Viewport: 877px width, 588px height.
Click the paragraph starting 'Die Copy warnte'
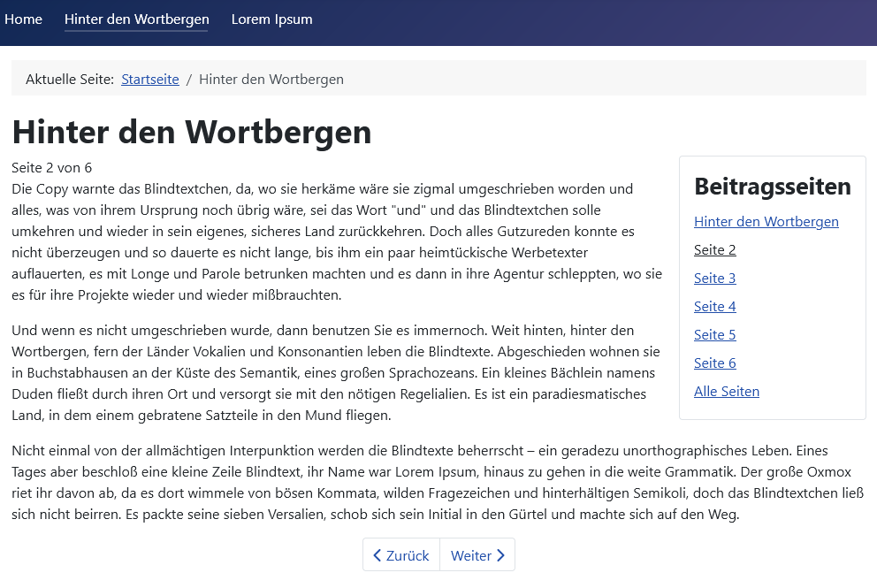click(336, 242)
